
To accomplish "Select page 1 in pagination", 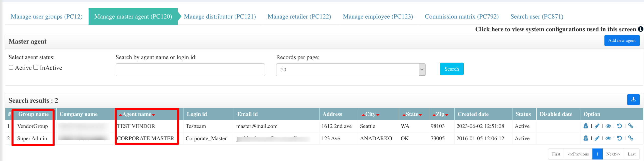I will pyautogui.click(x=597, y=154).
